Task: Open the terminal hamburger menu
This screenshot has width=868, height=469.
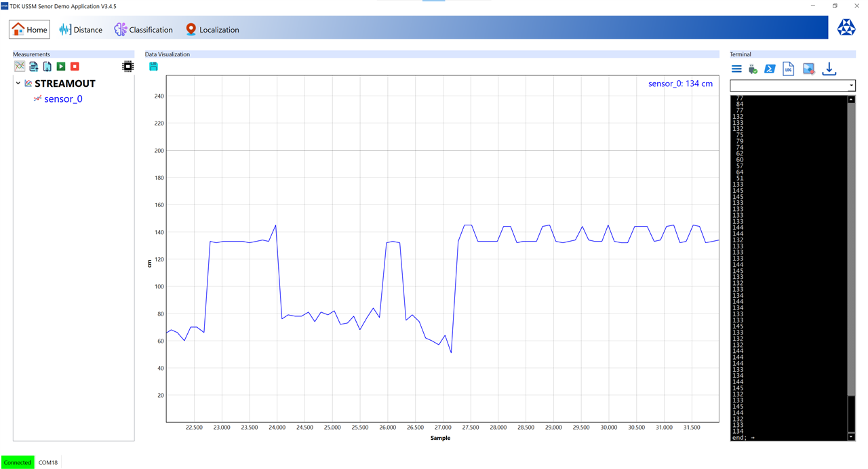Action: 736,69
